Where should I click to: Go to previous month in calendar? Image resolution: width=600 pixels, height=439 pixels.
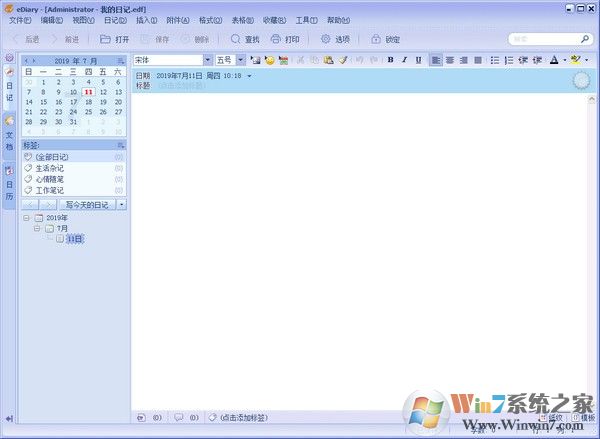(26, 61)
